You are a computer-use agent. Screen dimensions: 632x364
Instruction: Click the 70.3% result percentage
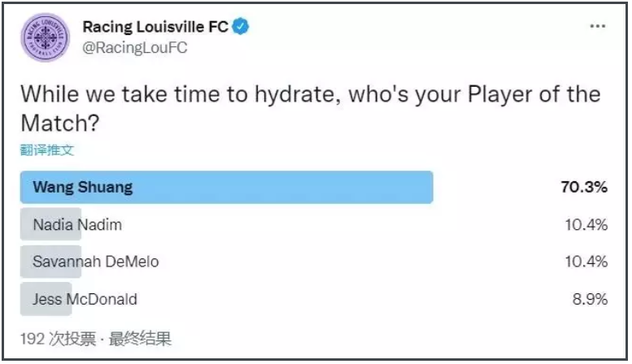tap(584, 187)
